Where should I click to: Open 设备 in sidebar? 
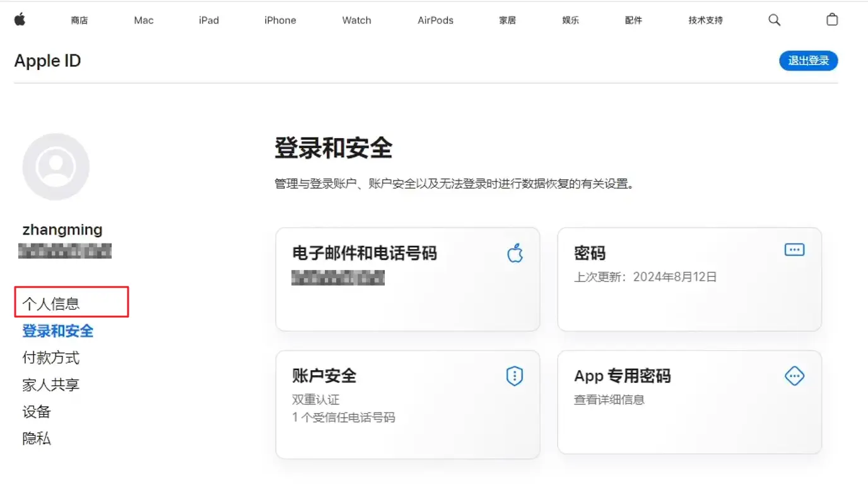point(37,412)
